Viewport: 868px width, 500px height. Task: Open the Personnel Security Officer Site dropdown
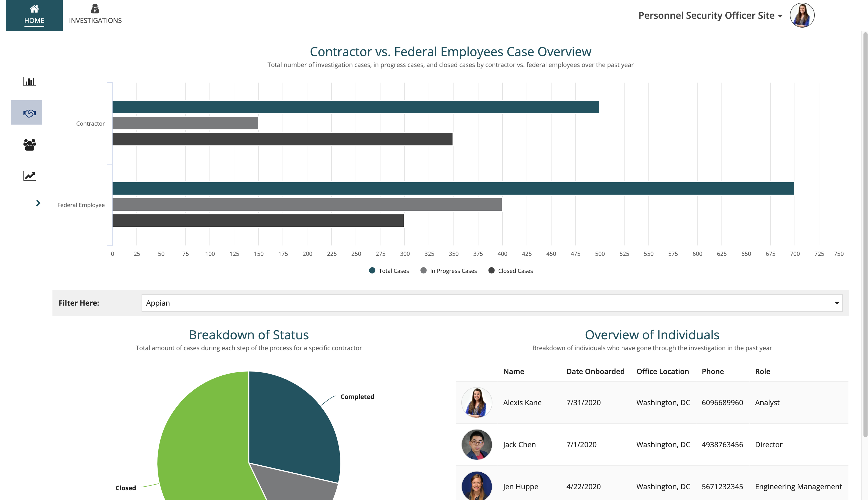tap(710, 15)
